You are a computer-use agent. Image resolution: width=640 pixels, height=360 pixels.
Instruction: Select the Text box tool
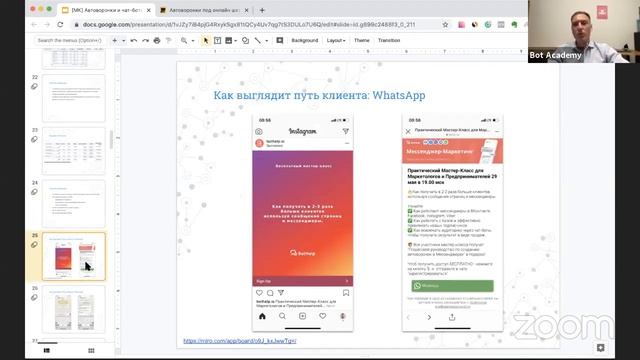coord(218,40)
